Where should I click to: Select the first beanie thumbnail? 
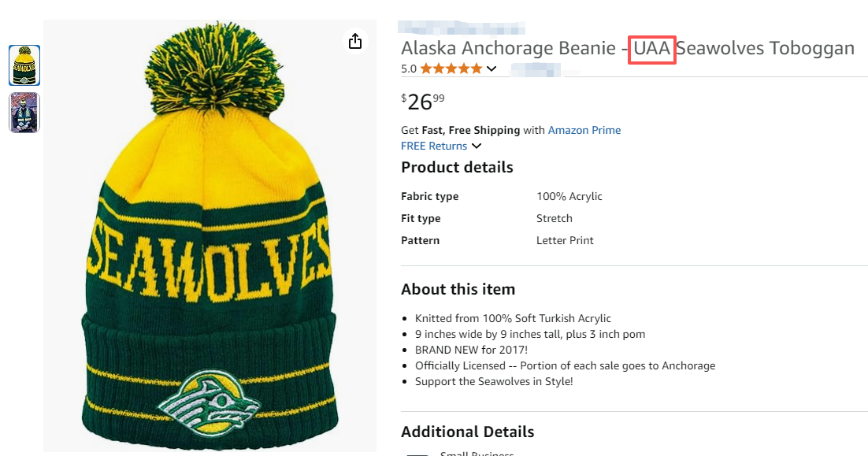[x=24, y=65]
